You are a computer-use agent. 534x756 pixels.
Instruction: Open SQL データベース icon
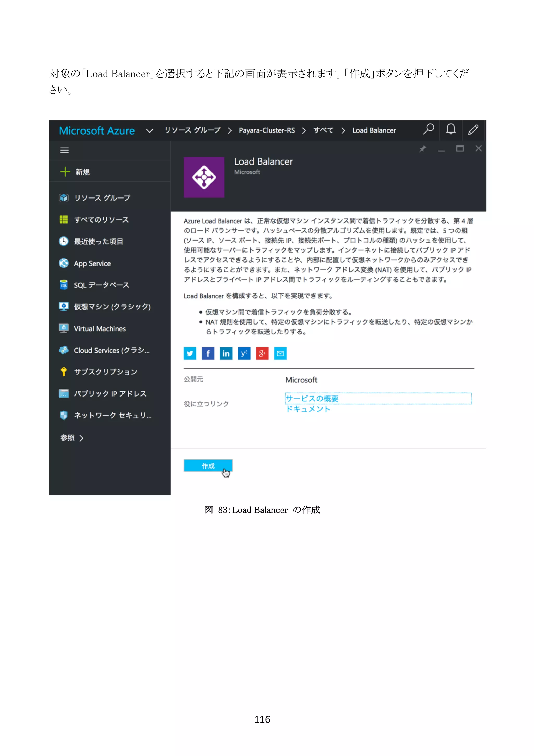click(x=64, y=285)
